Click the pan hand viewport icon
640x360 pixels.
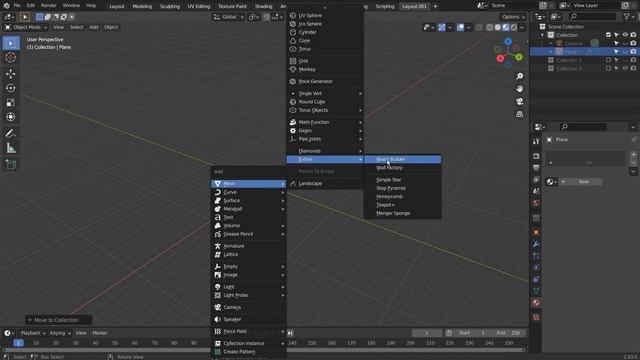pos(519,89)
